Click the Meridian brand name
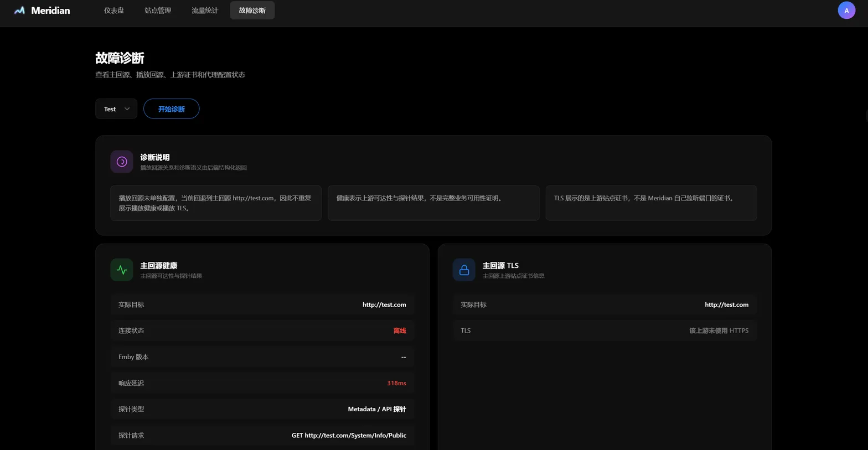 point(50,11)
